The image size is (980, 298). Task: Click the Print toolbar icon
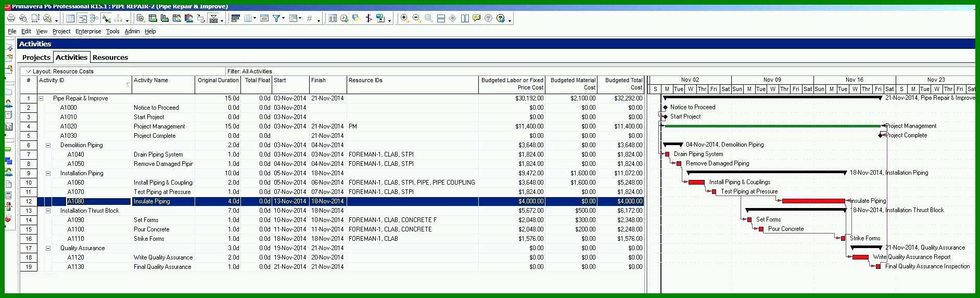[x=11, y=18]
